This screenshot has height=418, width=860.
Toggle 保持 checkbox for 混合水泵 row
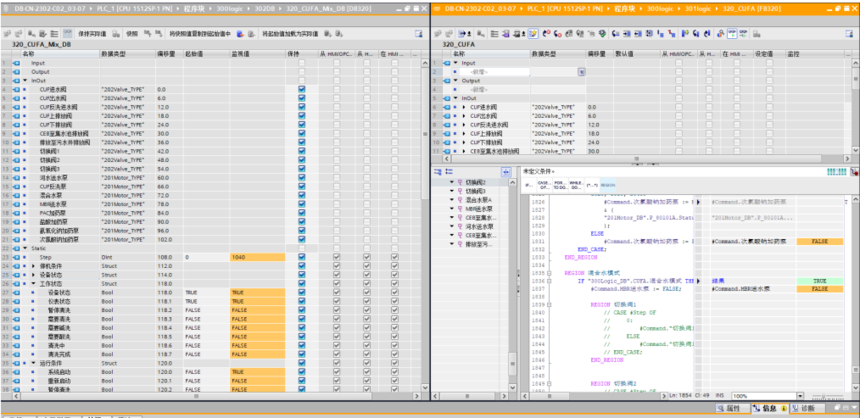[x=301, y=195]
